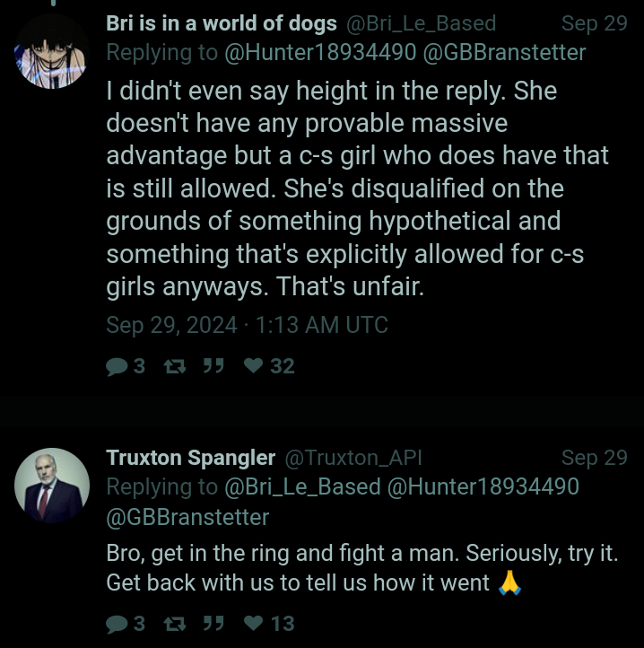
Task: Open @Hunter18934490 mention in Bri's reply line
Action: (319, 53)
